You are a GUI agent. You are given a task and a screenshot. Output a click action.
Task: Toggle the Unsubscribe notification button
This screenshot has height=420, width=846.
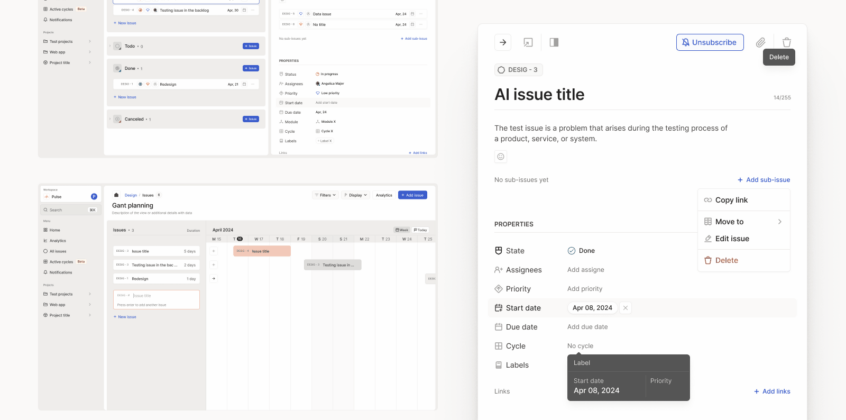point(710,42)
